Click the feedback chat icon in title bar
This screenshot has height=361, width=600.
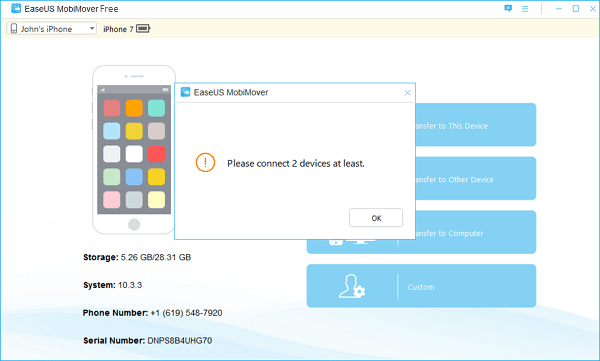click(x=508, y=8)
